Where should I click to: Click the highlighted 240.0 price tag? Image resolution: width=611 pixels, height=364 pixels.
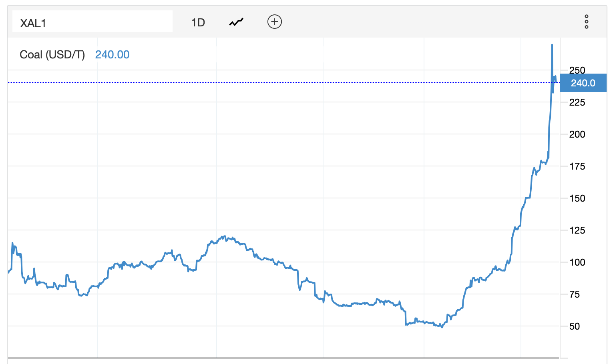[583, 83]
